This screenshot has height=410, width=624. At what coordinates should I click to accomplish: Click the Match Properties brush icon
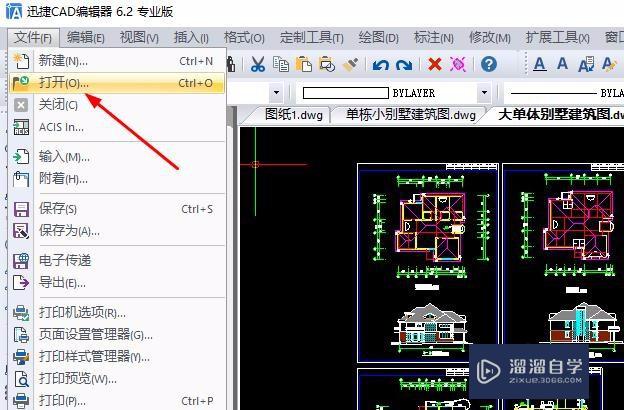(350, 64)
